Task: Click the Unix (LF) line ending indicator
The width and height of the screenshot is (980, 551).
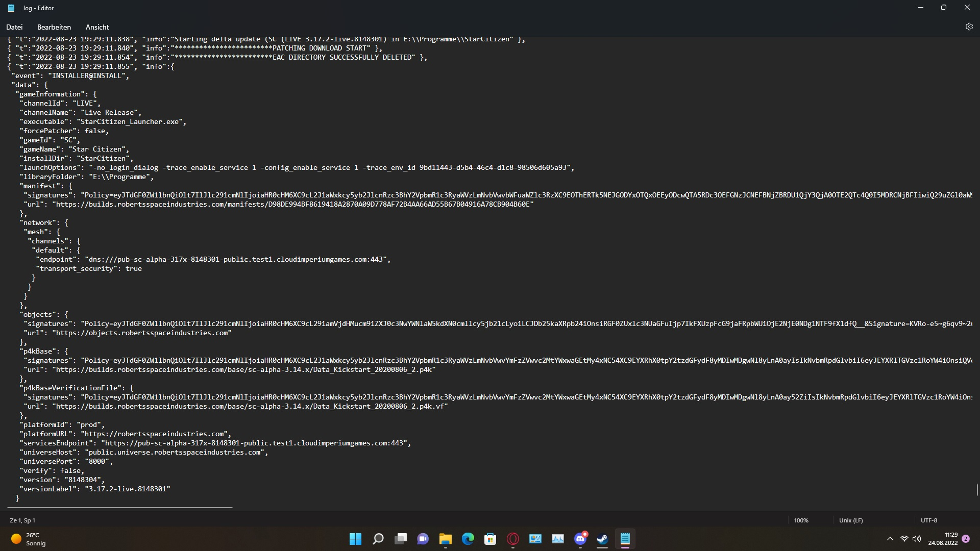Action: point(850,520)
